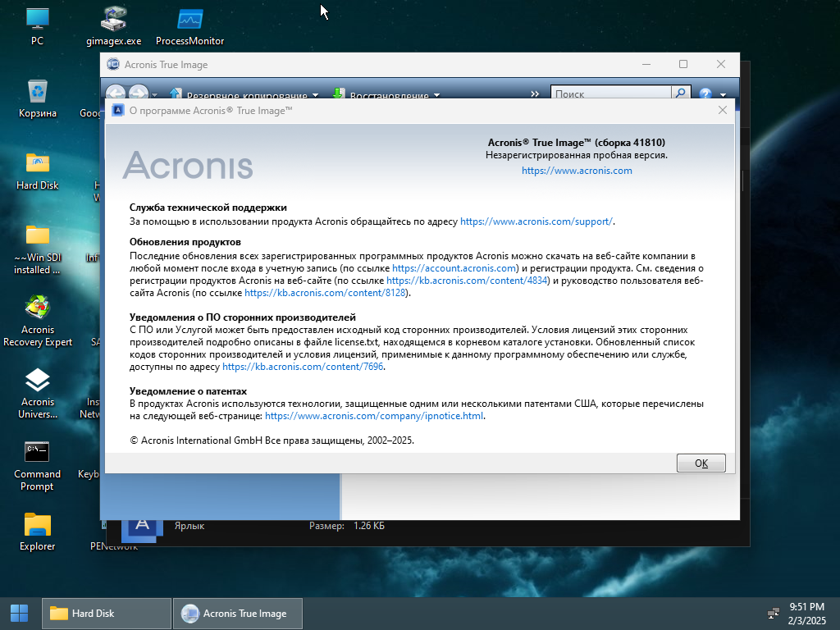Maximize the Acronis True Image window
840x630 pixels.
(x=683, y=64)
